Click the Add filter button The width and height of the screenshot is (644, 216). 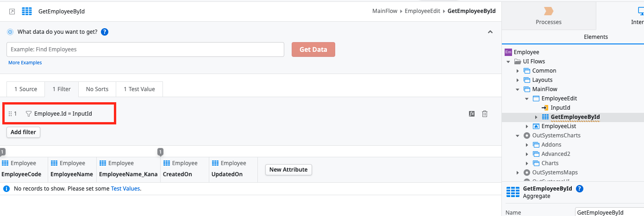pyautogui.click(x=23, y=132)
